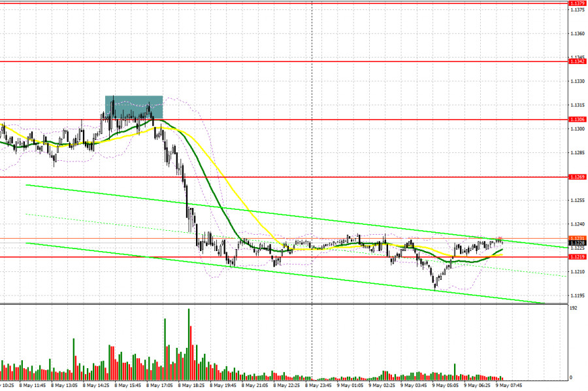Screen dimensions: 588x391
Task: Click the 8 May 22:25 time label
Action: pyautogui.click(x=287, y=385)
